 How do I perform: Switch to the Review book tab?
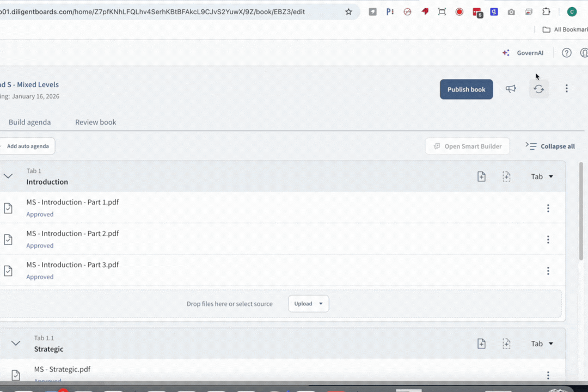95,122
